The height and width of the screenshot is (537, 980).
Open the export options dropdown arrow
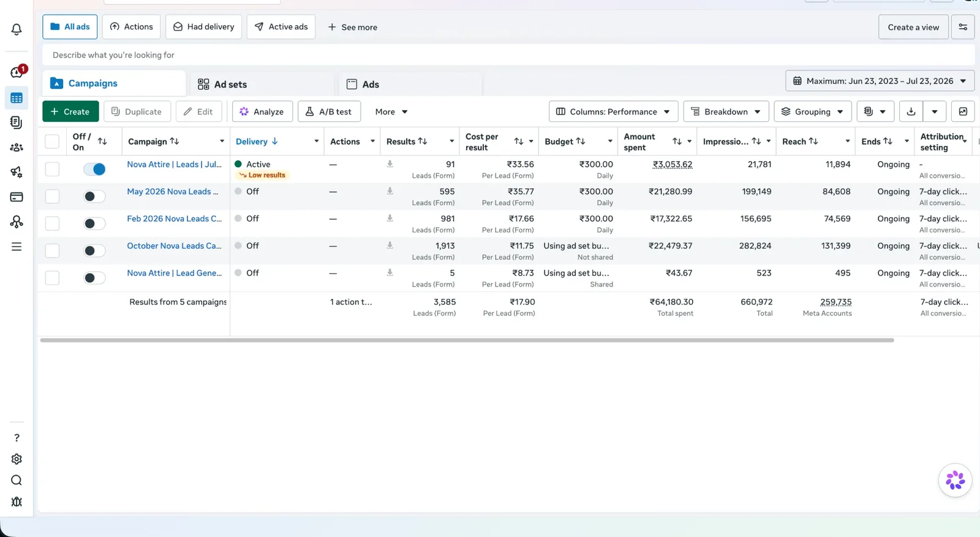(935, 111)
